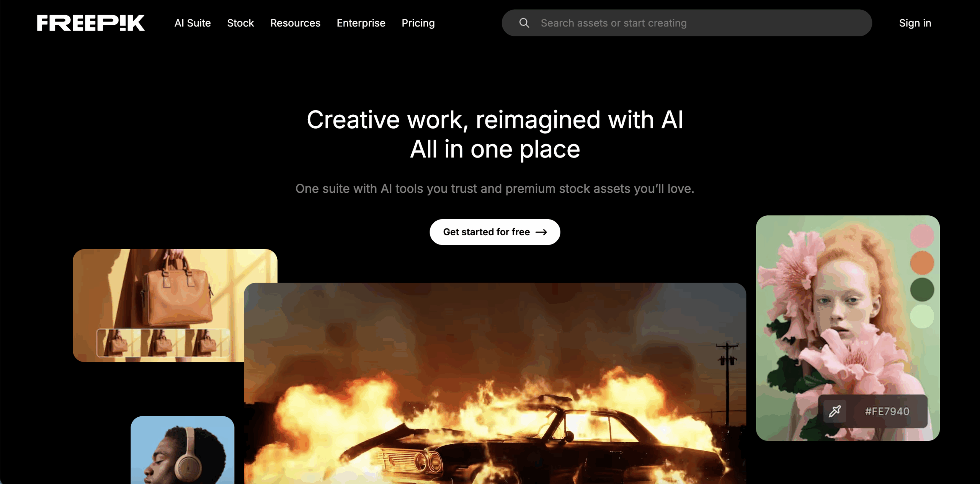The image size is (980, 484).
Task: Select the orange color swatch
Action: 922,263
